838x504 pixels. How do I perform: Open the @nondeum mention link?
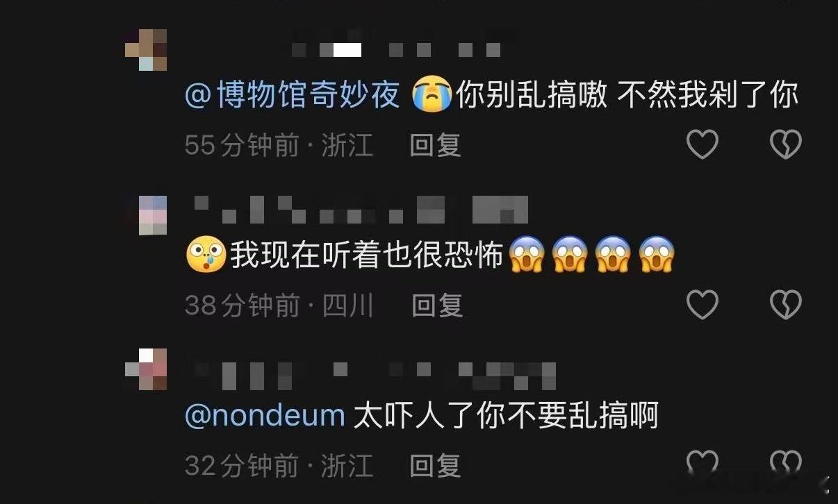265,416
